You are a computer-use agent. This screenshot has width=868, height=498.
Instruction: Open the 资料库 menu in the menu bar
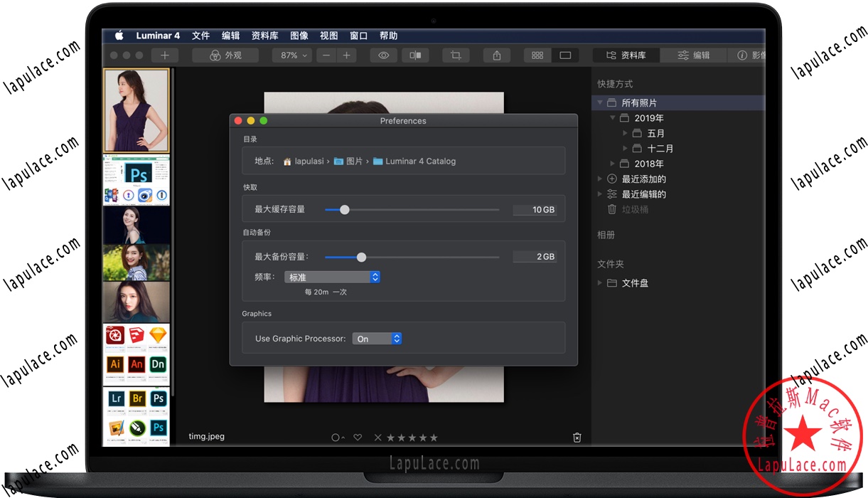pos(264,35)
